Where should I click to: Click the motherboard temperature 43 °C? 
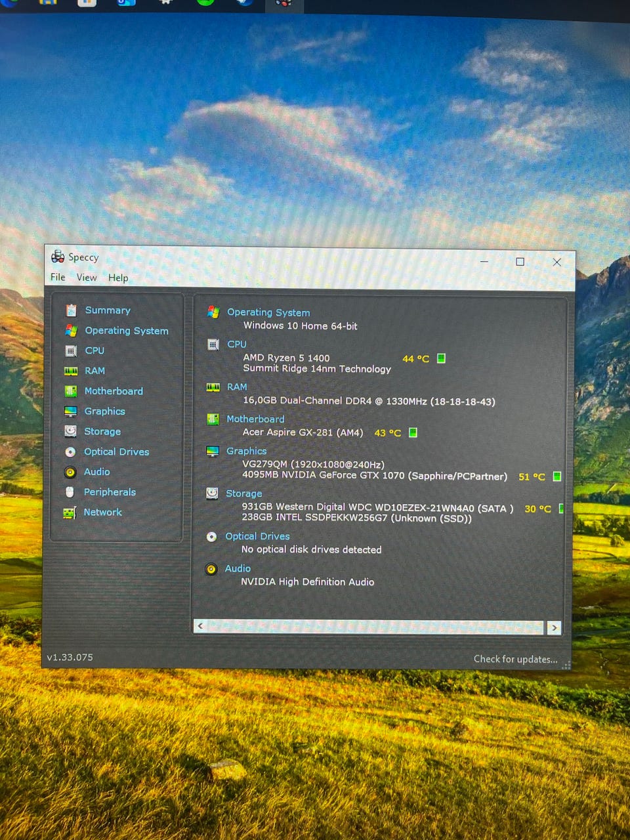387,433
